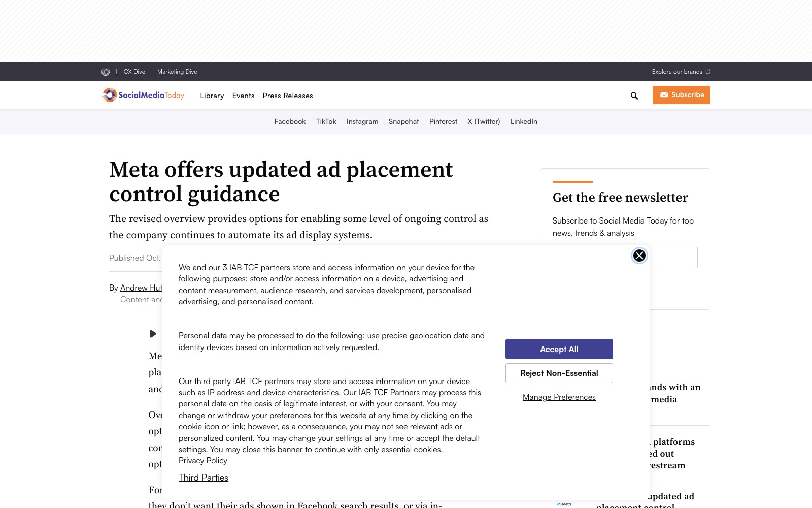Click Reject Non-Essential button
Screen dimensions: 812x508
pos(559,373)
